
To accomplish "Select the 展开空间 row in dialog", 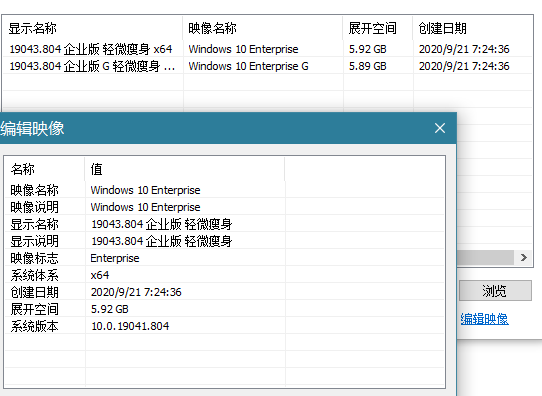I will pyautogui.click(x=225, y=309).
